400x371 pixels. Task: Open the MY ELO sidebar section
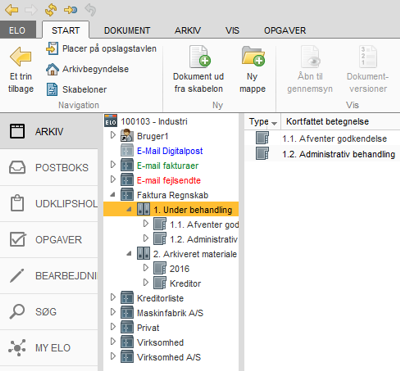49,348
